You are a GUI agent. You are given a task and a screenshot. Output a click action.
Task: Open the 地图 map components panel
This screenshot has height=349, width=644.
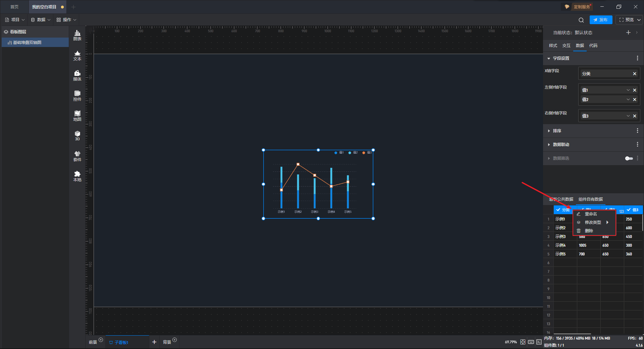tap(77, 116)
